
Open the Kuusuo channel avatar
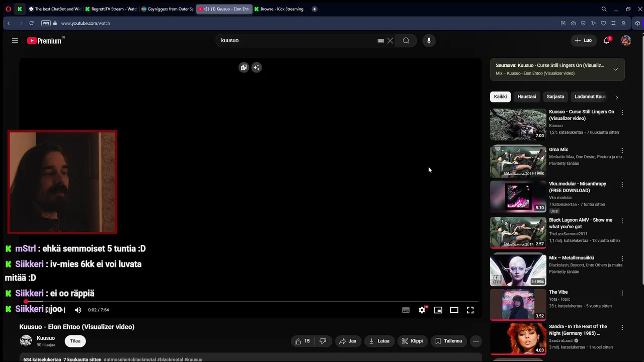coord(26,341)
